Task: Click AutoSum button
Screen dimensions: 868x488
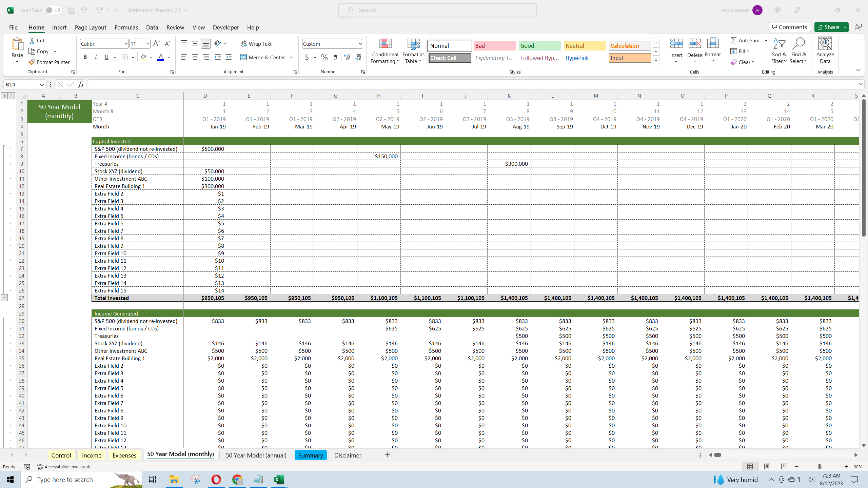Action: [x=745, y=40]
